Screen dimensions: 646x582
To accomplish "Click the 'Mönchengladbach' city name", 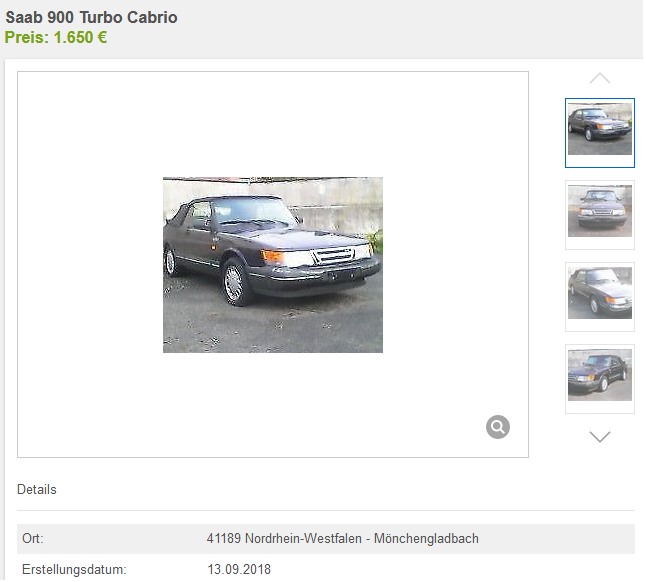I will point(426,538).
